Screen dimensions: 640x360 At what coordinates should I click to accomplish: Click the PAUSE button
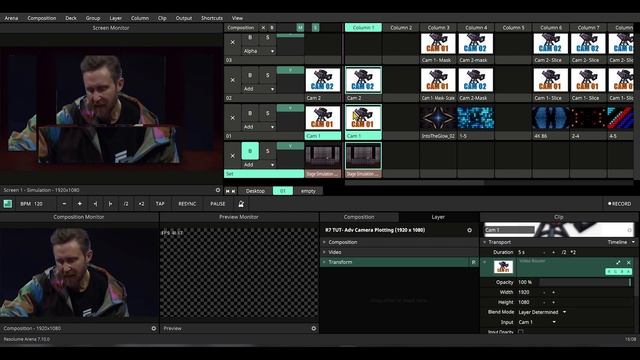(218, 204)
